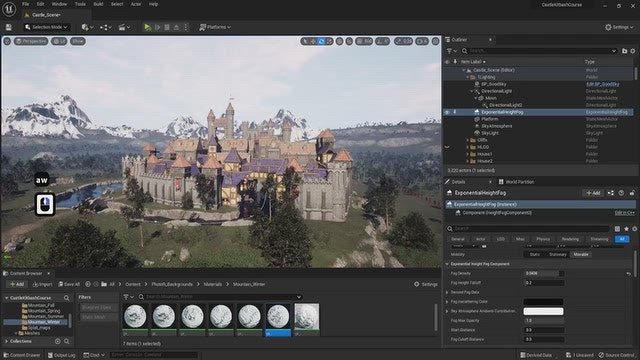The width and height of the screenshot is (640, 360).
Task: Click the viewport hamburger options button
Action: tap(7, 41)
